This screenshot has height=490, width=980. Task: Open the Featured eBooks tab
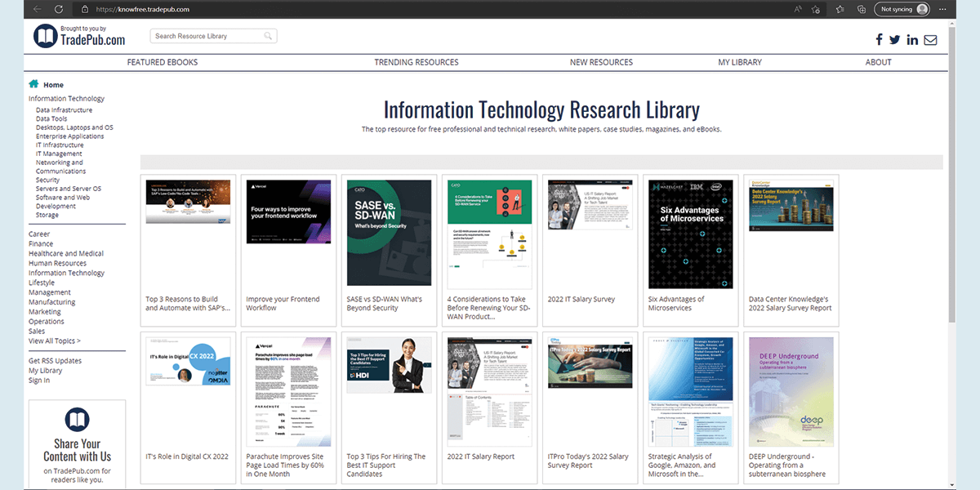[x=163, y=62]
